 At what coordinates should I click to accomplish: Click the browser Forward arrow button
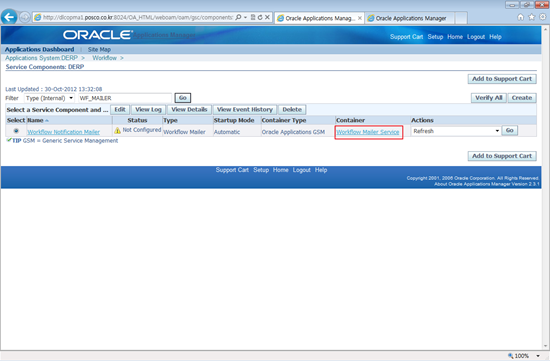[25, 17]
